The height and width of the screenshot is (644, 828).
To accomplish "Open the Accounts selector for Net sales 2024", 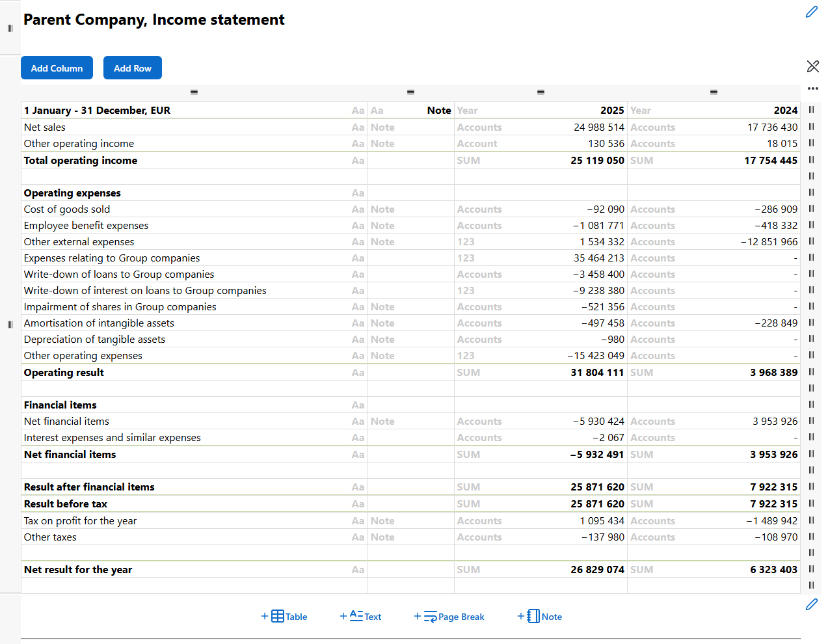I will point(652,127).
